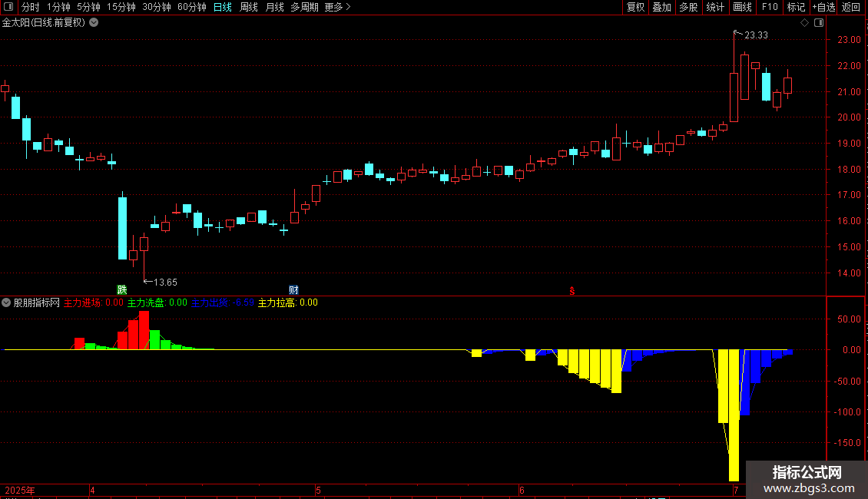Select the 日线 daily period

(x=223, y=7)
